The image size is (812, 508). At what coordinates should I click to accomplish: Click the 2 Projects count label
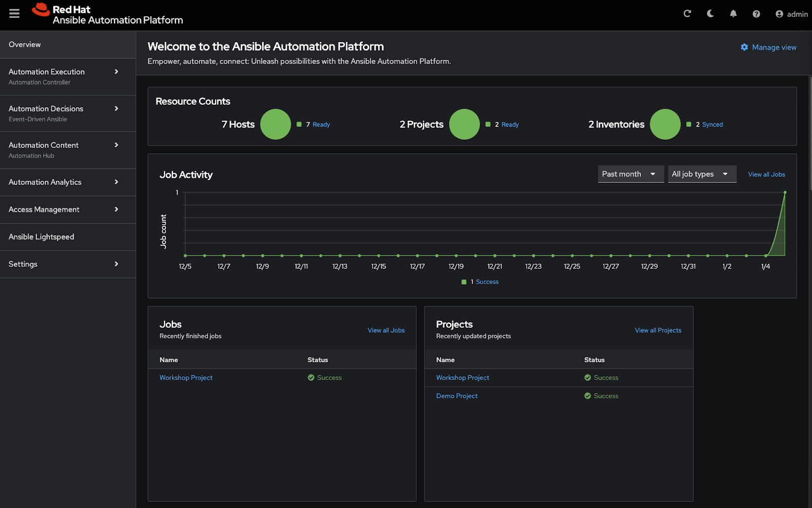pos(421,124)
